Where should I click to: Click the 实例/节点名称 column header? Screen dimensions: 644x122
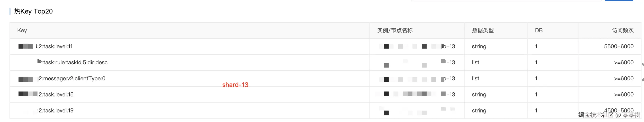(x=395, y=30)
